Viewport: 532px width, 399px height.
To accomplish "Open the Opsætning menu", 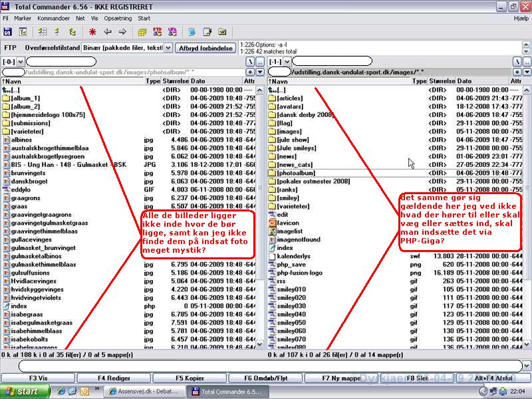I will pyautogui.click(x=118, y=19).
